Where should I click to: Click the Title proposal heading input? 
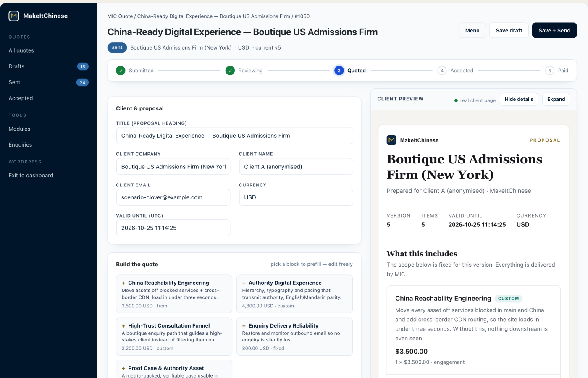click(x=234, y=136)
